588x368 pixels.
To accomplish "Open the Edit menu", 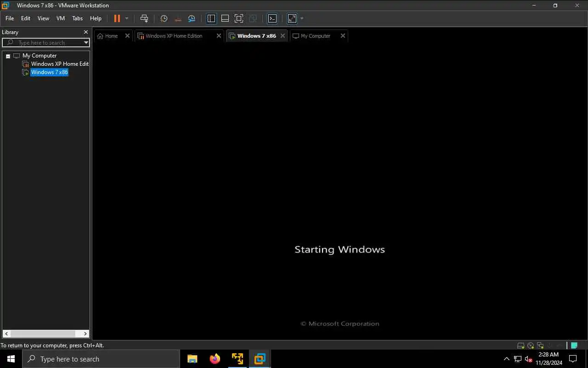I will (26, 18).
